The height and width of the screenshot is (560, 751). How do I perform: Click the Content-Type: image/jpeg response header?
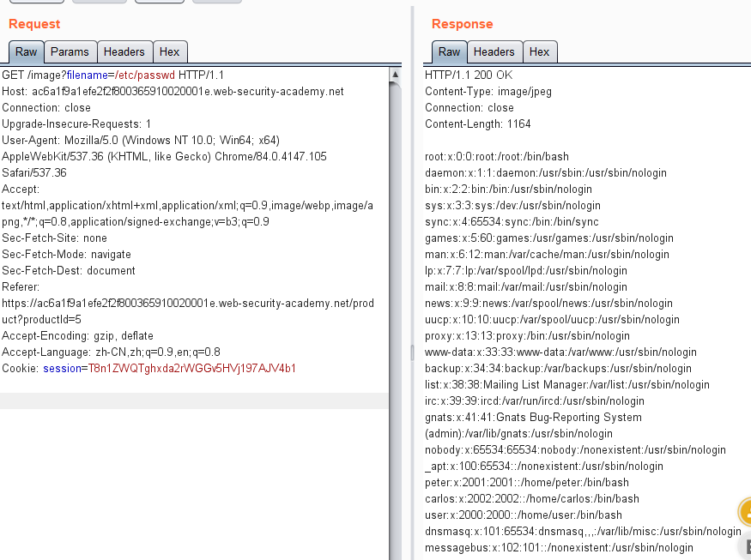click(488, 92)
